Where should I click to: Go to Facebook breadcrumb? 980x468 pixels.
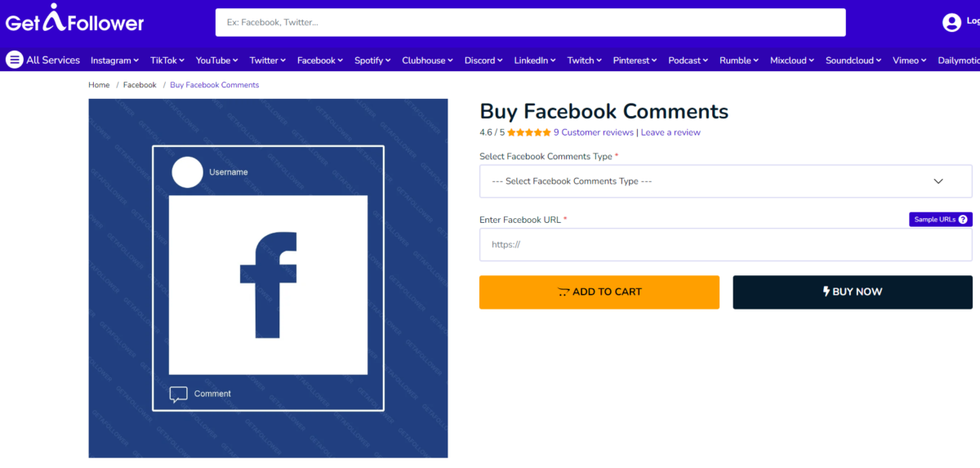coord(140,85)
